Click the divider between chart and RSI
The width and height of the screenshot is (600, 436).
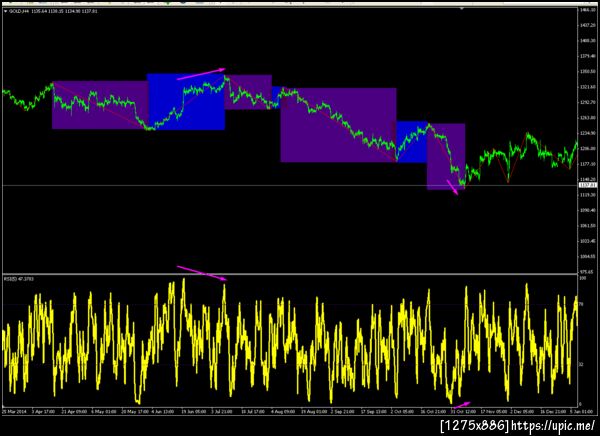(x=290, y=274)
